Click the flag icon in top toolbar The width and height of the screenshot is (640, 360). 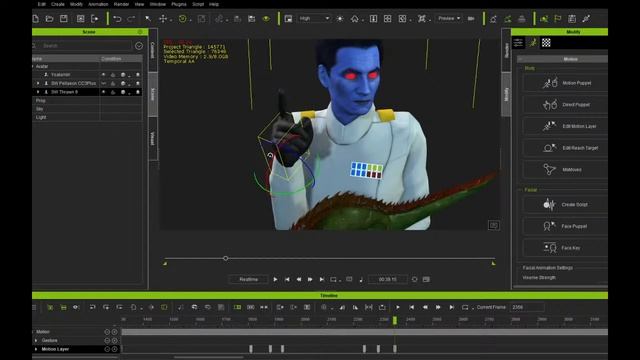pos(558,19)
